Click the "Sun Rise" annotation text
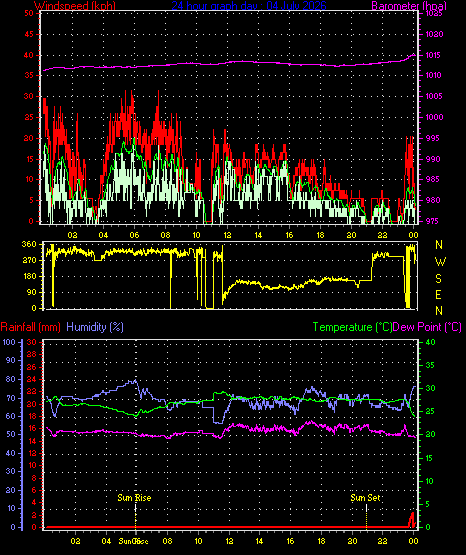This screenshot has height=555, width=466. pos(134,498)
